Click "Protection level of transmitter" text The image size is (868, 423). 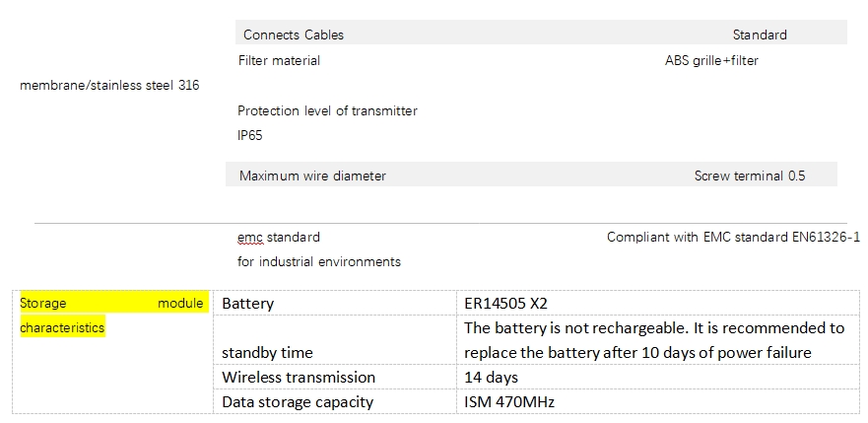tap(327, 110)
